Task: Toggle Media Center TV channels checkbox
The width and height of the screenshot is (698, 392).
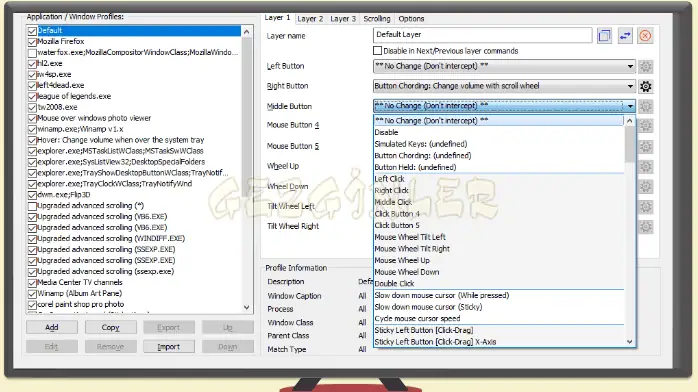Action: click(x=32, y=283)
